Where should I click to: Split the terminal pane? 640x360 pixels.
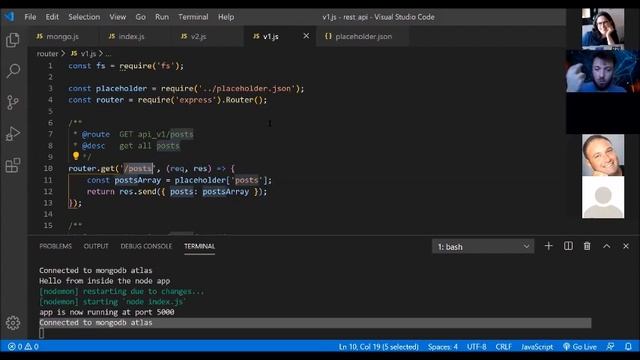pyautogui.click(x=568, y=246)
